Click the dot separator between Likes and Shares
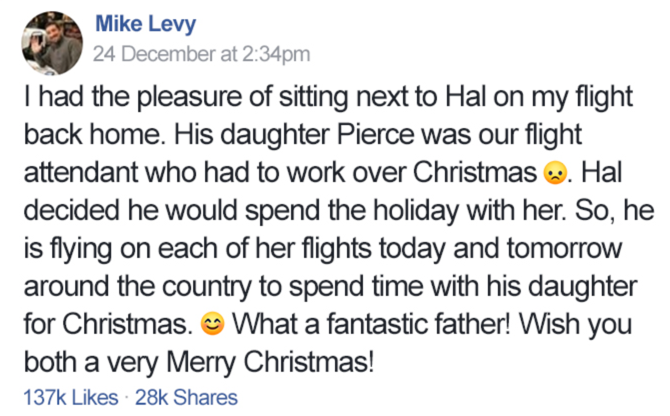This screenshot has width=670, height=416. [x=125, y=396]
